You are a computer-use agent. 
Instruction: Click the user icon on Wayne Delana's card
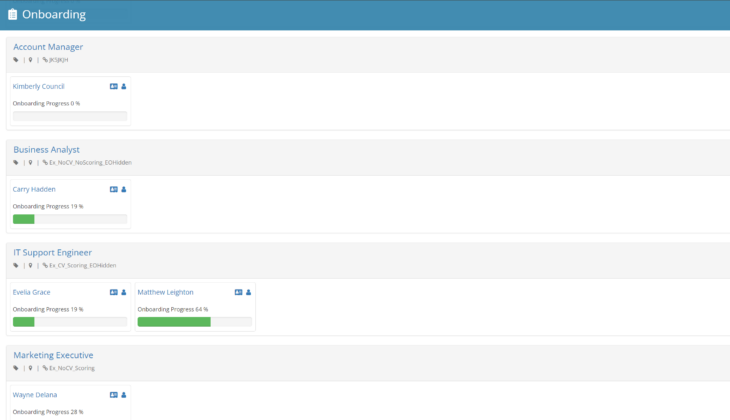pyautogui.click(x=124, y=395)
